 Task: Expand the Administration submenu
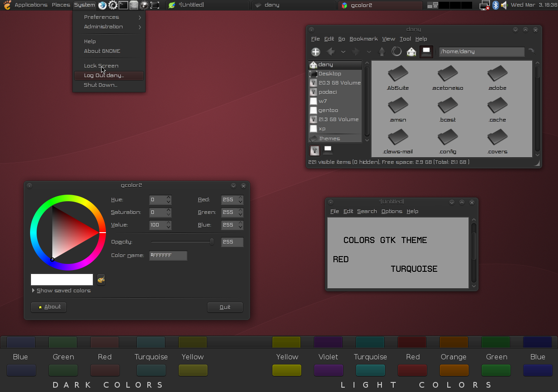tap(109, 27)
